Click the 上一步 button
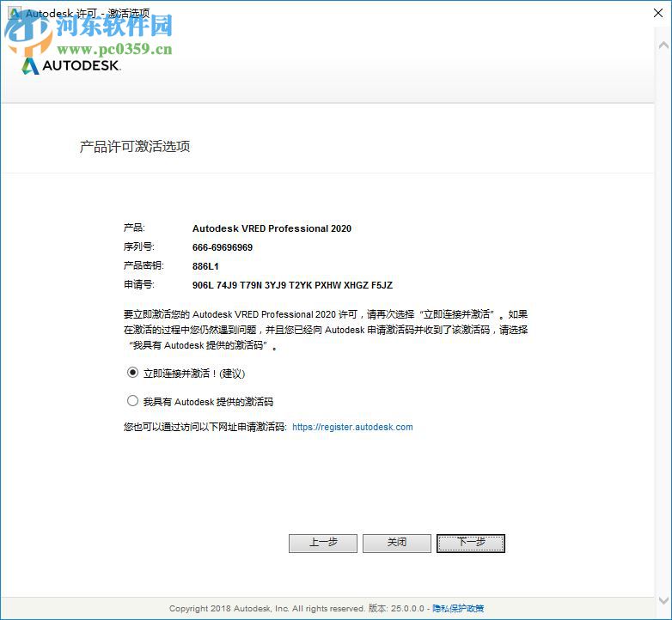 point(323,543)
